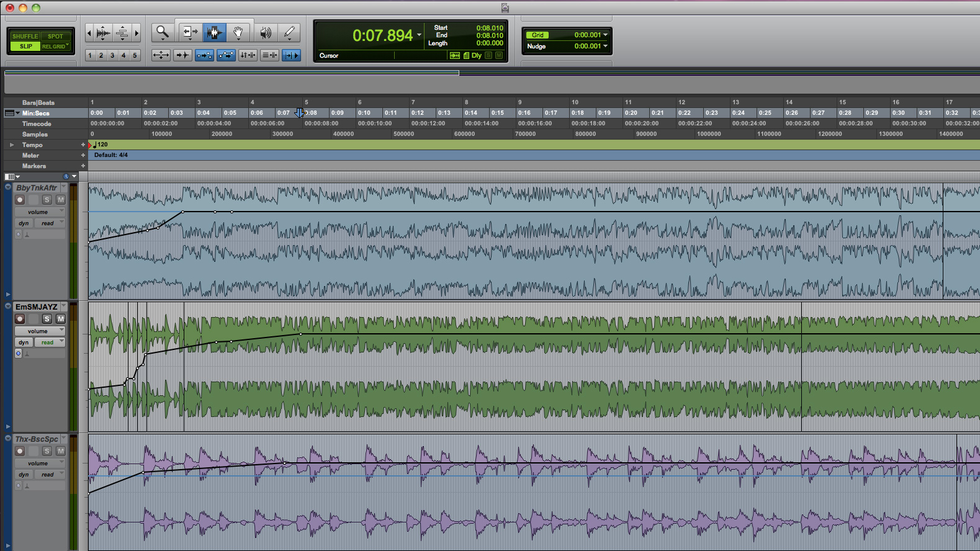Click the Grid indicator button

(537, 35)
